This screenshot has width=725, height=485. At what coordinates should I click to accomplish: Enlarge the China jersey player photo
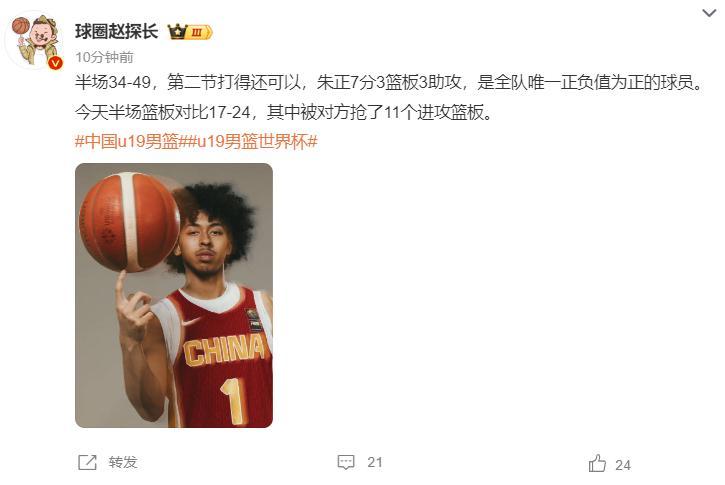click(174, 295)
